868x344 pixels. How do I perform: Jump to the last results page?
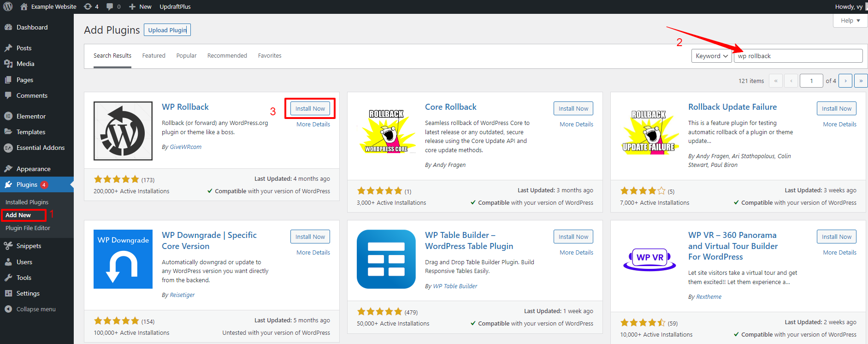pos(861,81)
